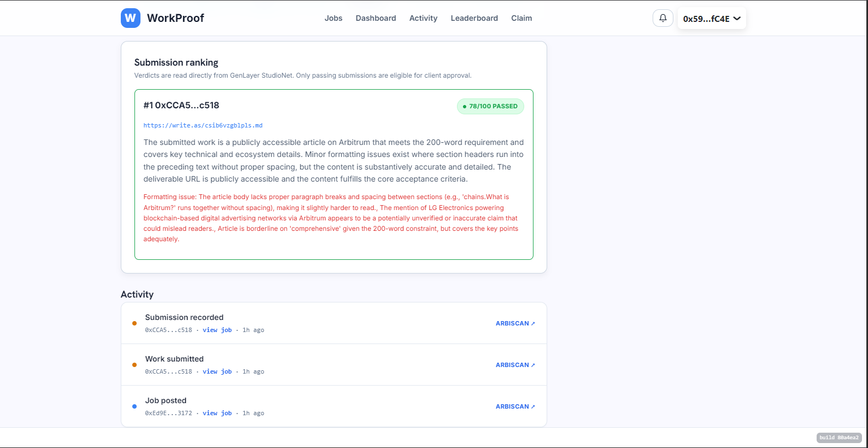Open ARBISCAN link for Work submitted
This screenshot has height=448, width=868.
(x=515, y=365)
